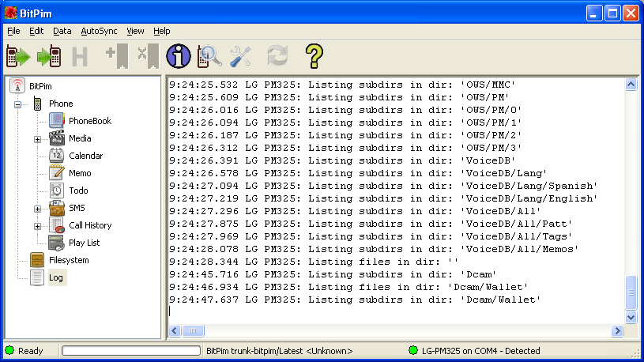644x362 pixels.
Task: Expand the SMS tree node
Action: [x=37, y=209]
